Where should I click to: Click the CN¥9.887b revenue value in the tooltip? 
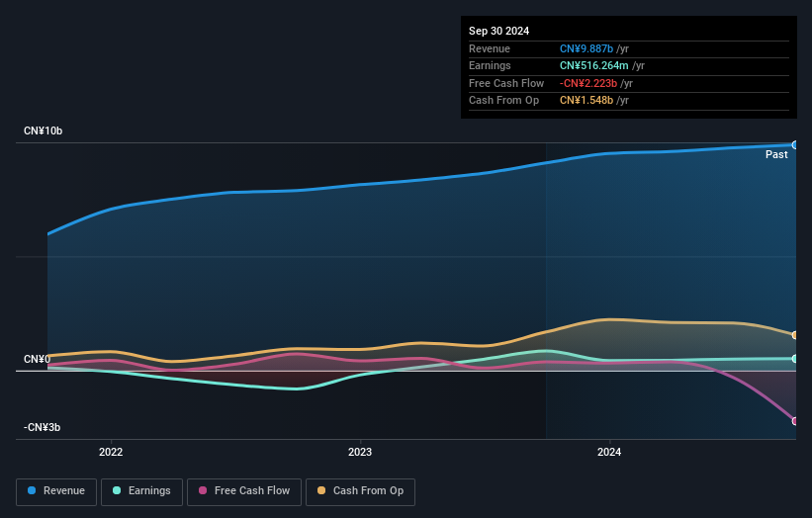click(586, 48)
